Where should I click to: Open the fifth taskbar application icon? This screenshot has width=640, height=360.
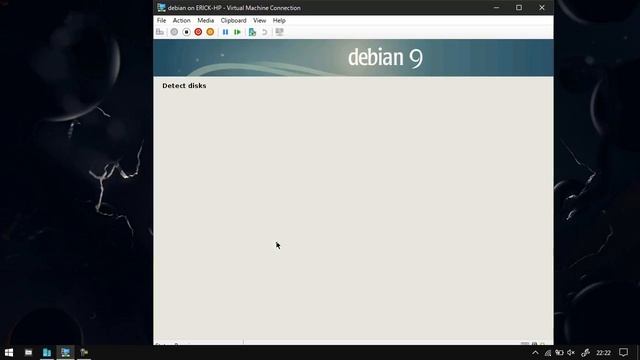pyautogui.click(x=84, y=352)
